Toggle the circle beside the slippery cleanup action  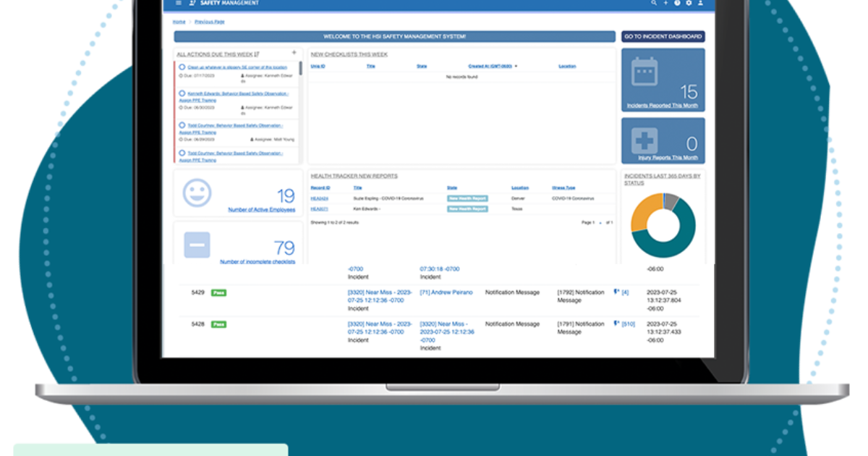coord(182,67)
